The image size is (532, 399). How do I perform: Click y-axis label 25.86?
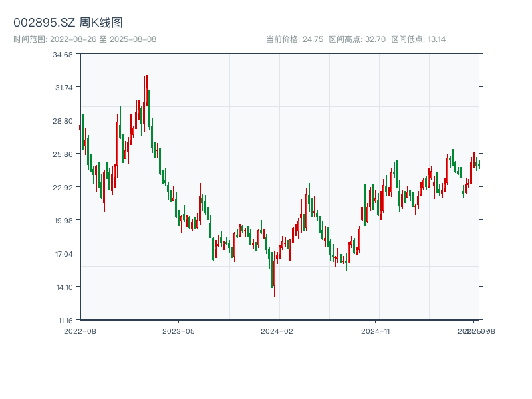point(63,154)
